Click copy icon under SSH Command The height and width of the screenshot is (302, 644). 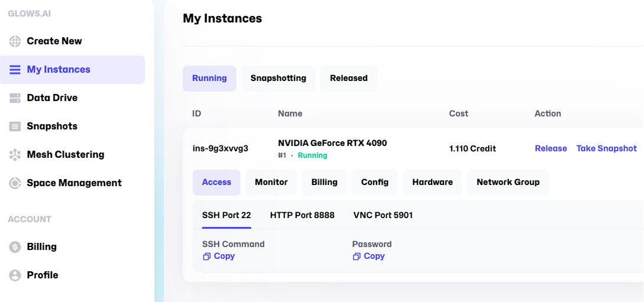point(207,256)
